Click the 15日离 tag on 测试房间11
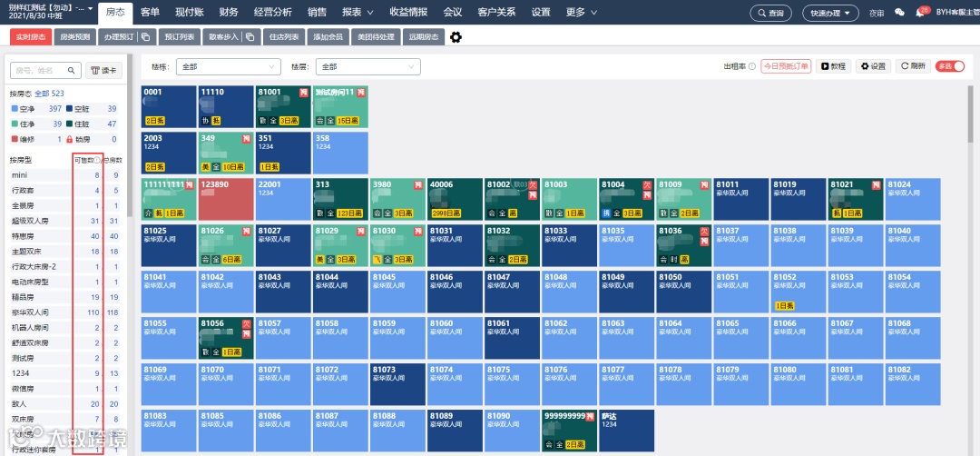The width and height of the screenshot is (980, 456). tap(348, 121)
